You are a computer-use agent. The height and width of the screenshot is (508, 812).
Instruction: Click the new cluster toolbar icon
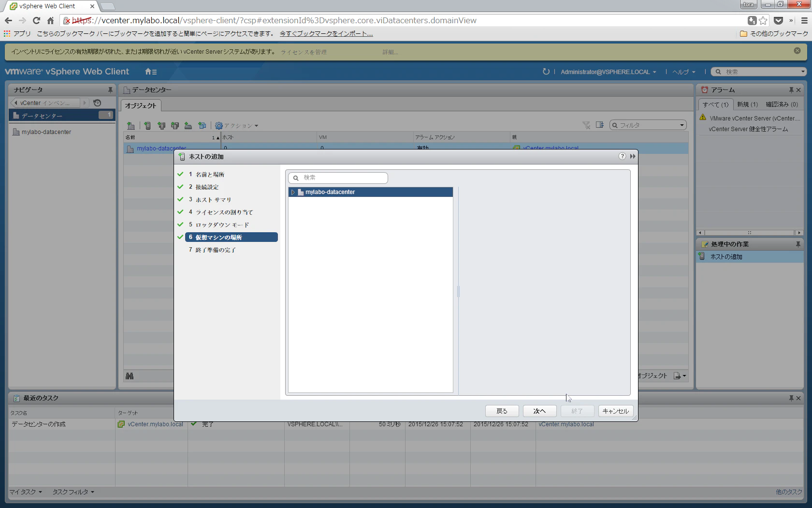click(x=161, y=126)
